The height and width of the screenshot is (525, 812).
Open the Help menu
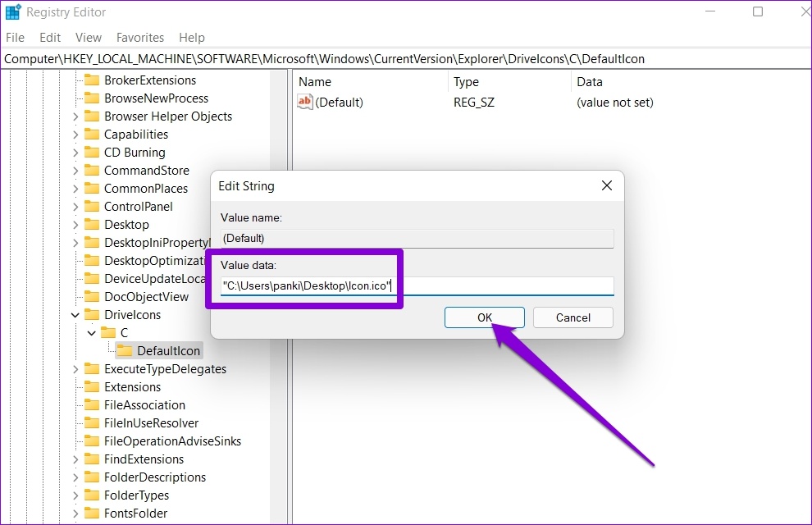click(x=192, y=37)
